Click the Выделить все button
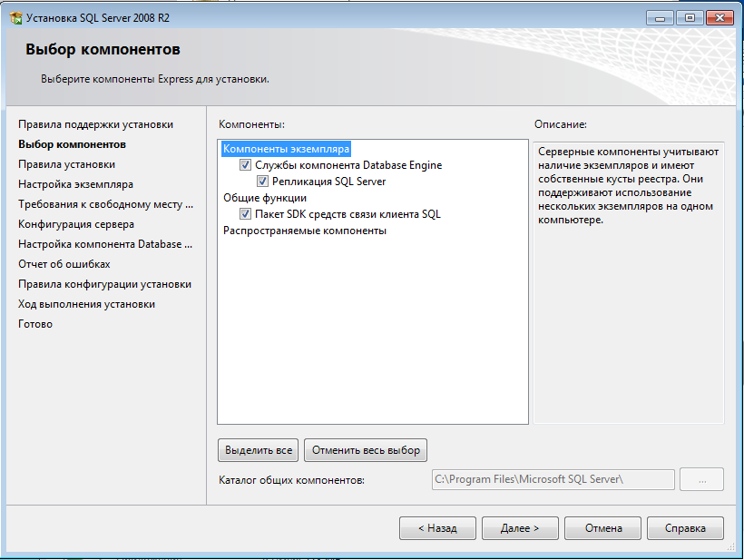The width and height of the screenshot is (744, 560). pos(258,450)
